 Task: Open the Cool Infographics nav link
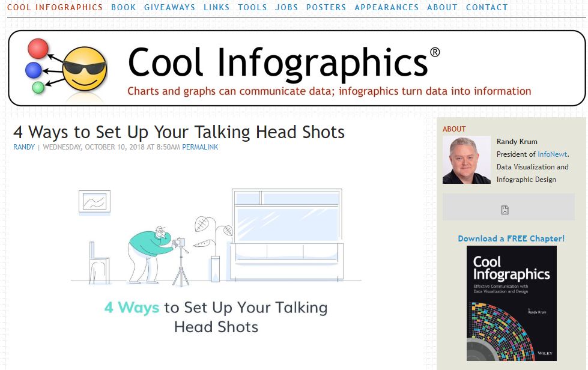[x=55, y=7]
